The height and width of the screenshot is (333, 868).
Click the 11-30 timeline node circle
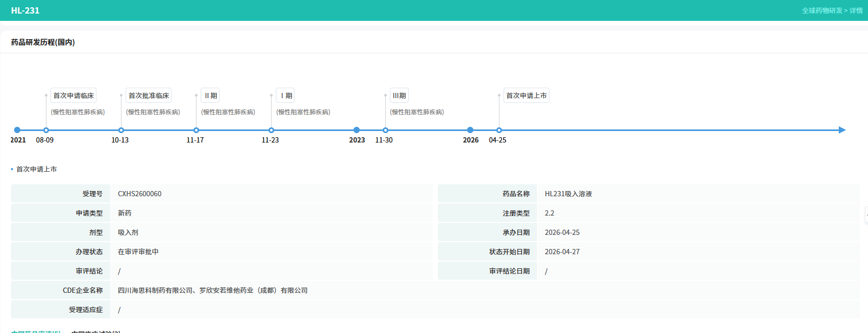tap(385, 130)
